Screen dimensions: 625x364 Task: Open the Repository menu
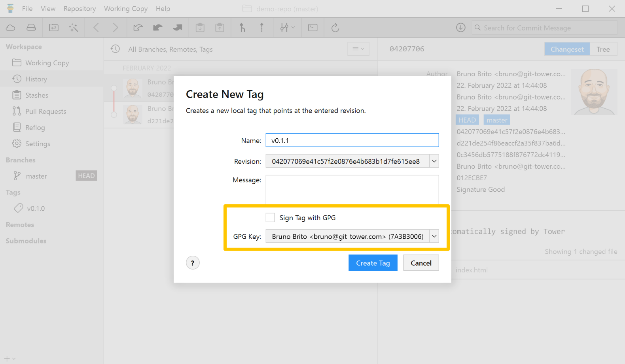[80, 9]
